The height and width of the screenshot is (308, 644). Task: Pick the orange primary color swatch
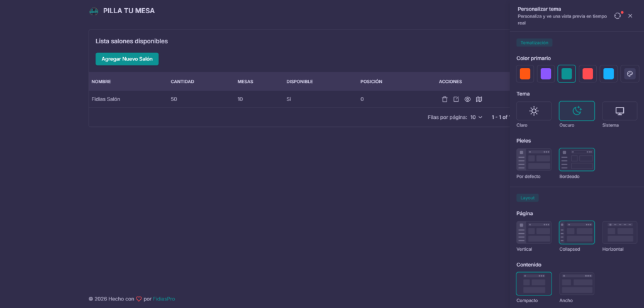[525, 74]
